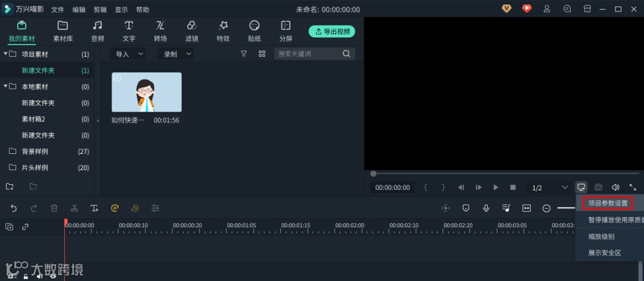Start voiceover with the microphone icon
This screenshot has height=281, width=644.
[486, 208]
